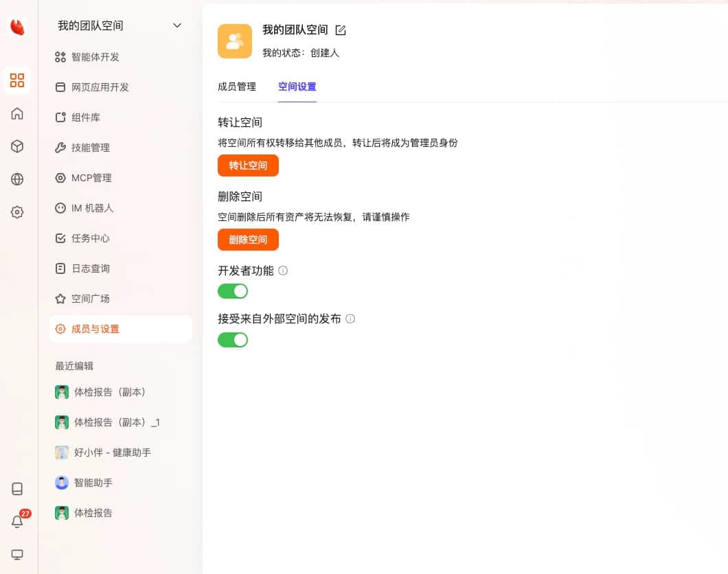Open 组件库 menu item
Image resolution: width=728 pixels, height=574 pixels.
click(x=120, y=117)
